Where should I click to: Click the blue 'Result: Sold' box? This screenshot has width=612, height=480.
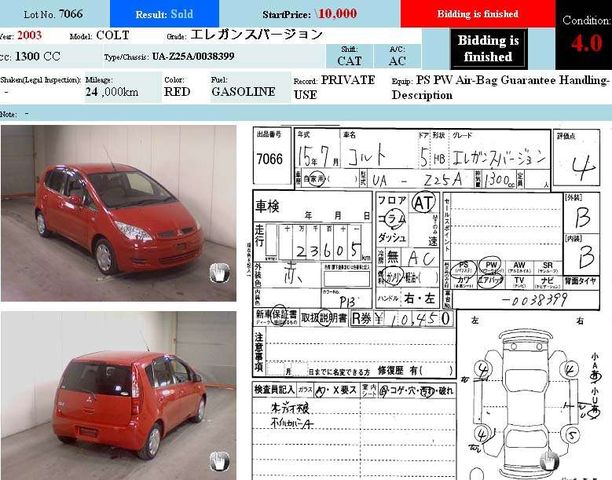click(164, 14)
